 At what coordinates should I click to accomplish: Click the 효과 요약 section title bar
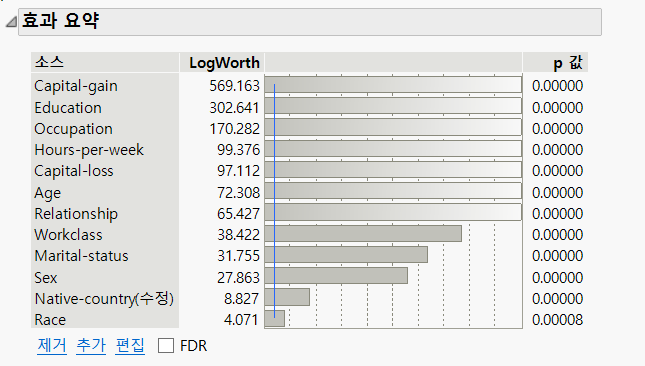click(x=310, y=21)
